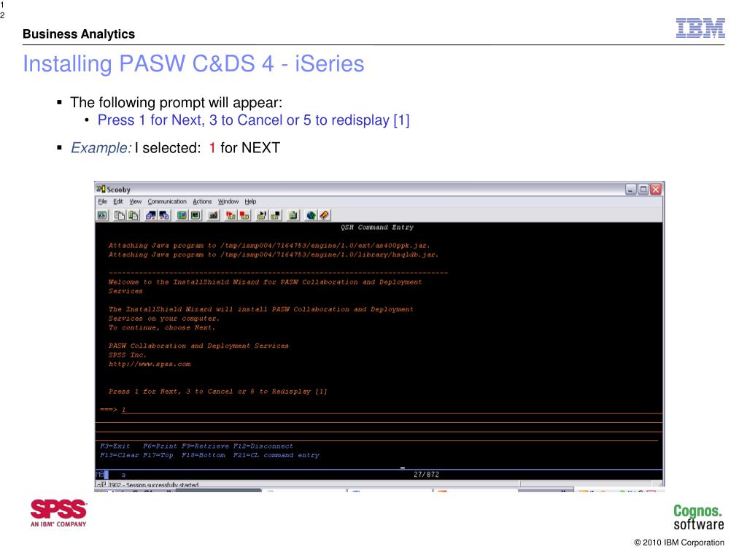Minimize the Scooby window
The height and width of the screenshot is (560, 747).
click(x=631, y=190)
